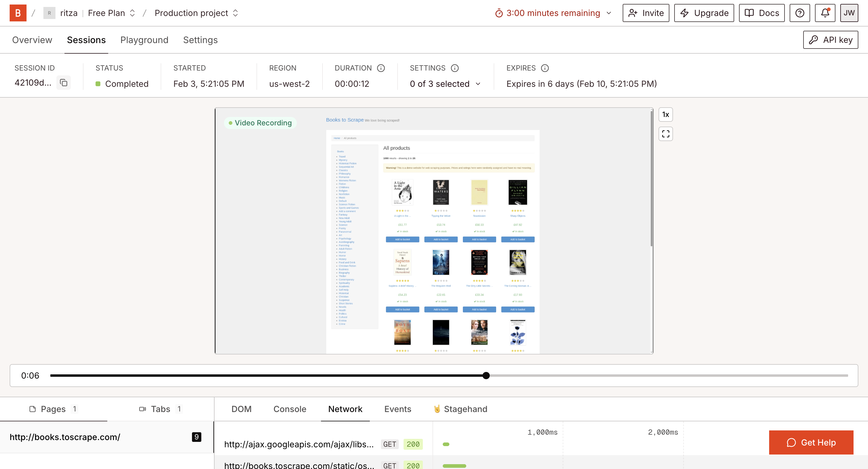The height and width of the screenshot is (469, 868).
Task: Click the API key button
Action: tap(830, 40)
